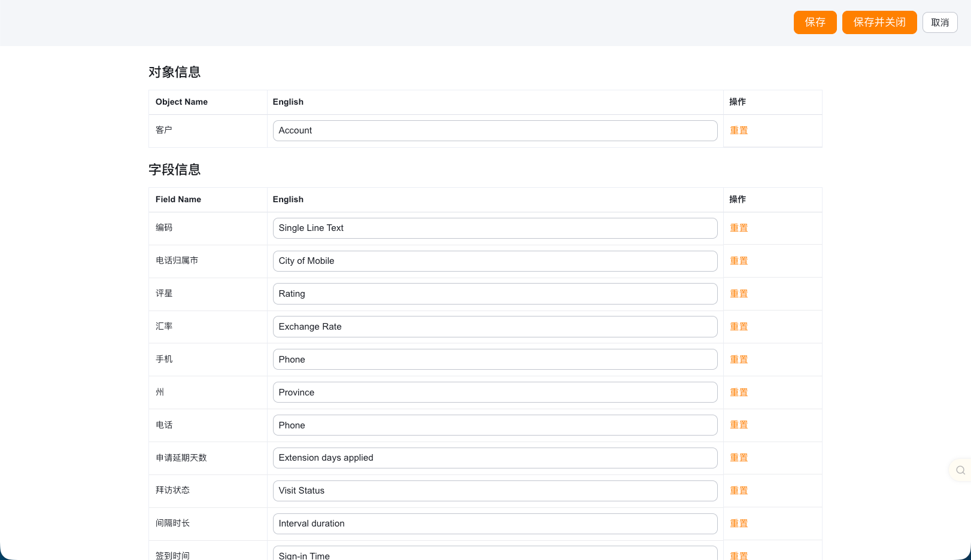This screenshot has height=560, width=971.
Task: Reset the 申请延期天数 translation
Action: 739,458
